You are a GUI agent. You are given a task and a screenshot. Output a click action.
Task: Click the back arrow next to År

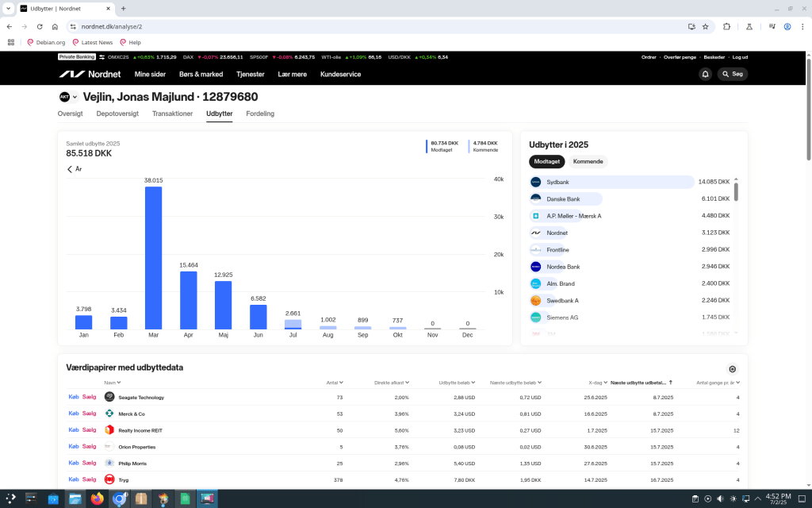click(70, 169)
